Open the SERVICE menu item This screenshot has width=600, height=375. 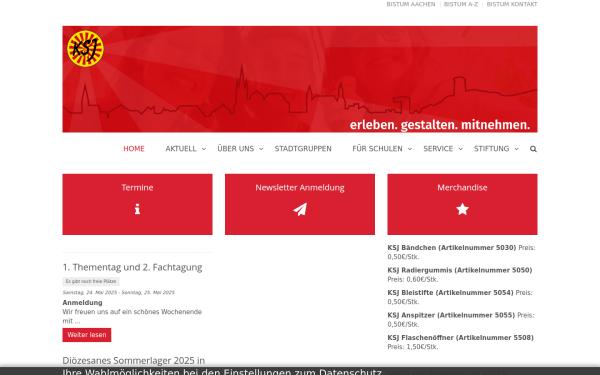438,148
